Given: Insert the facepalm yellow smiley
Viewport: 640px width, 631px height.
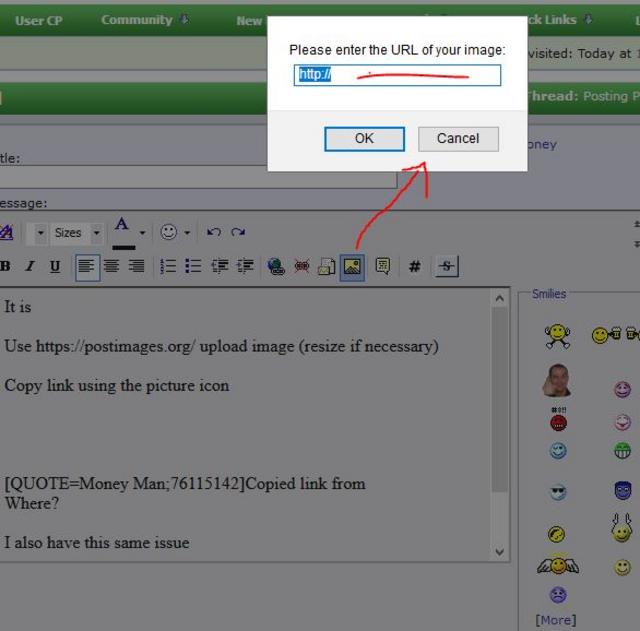Looking at the screenshot, I should [x=556, y=534].
